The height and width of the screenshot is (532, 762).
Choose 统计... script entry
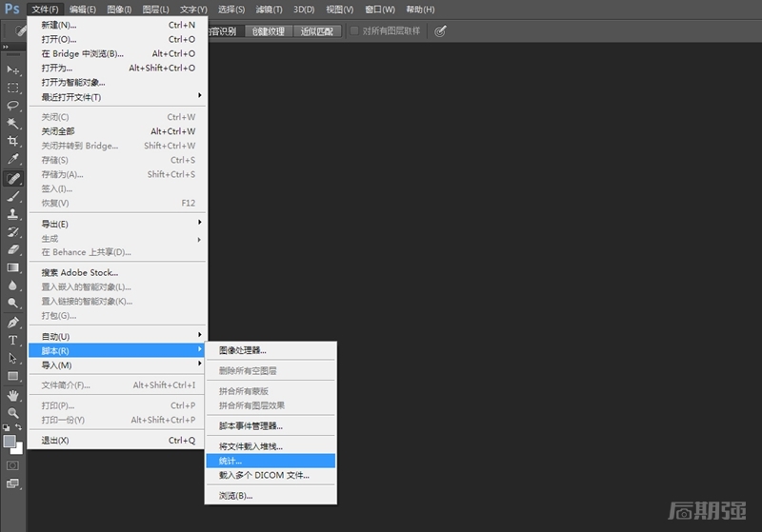pyautogui.click(x=271, y=461)
